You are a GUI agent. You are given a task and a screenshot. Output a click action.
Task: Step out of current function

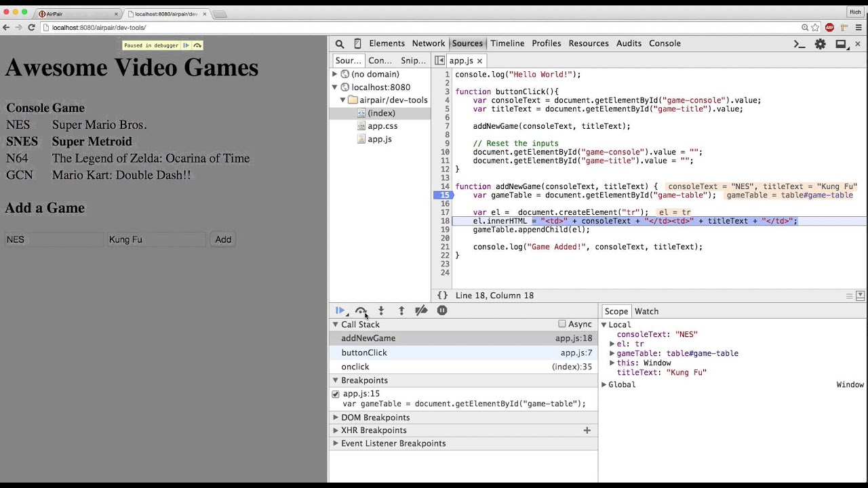(x=401, y=310)
